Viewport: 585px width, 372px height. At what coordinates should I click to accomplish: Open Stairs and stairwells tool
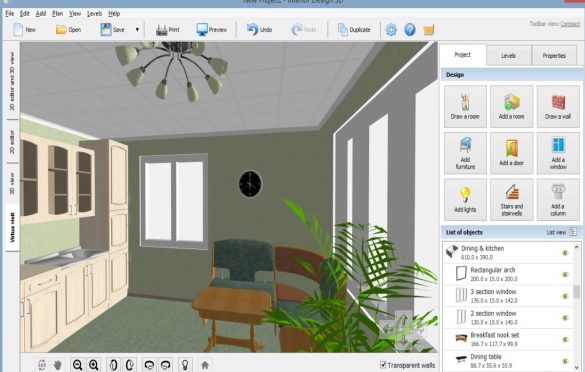click(x=511, y=199)
